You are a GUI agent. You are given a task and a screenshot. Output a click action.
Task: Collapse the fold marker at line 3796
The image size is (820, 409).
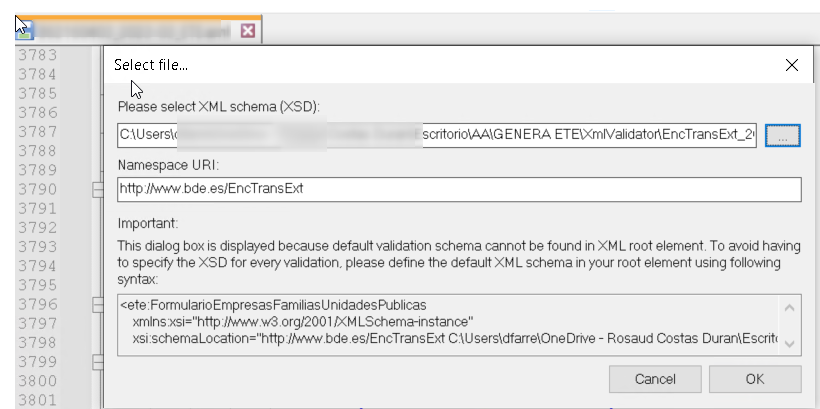[x=98, y=304]
